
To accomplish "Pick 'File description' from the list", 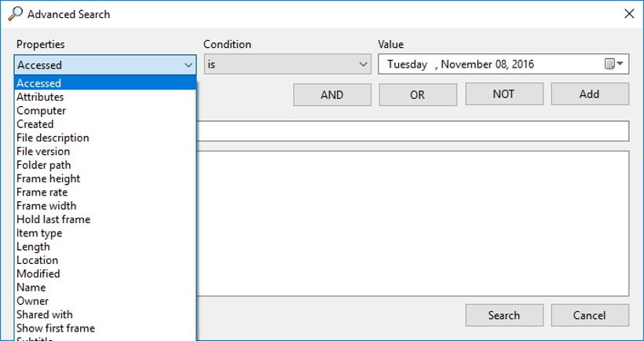I will click(x=53, y=137).
